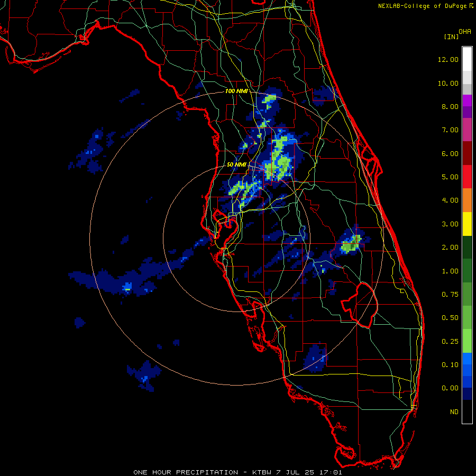476x476 pixels.
Task: Click the OHA product label
Action: [465, 32]
